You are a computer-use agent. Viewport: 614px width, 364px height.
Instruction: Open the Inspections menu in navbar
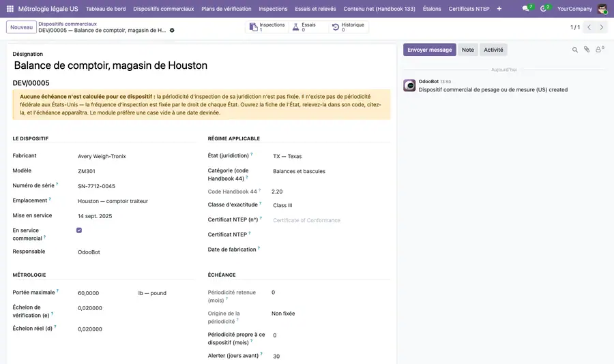(x=273, y=9)
